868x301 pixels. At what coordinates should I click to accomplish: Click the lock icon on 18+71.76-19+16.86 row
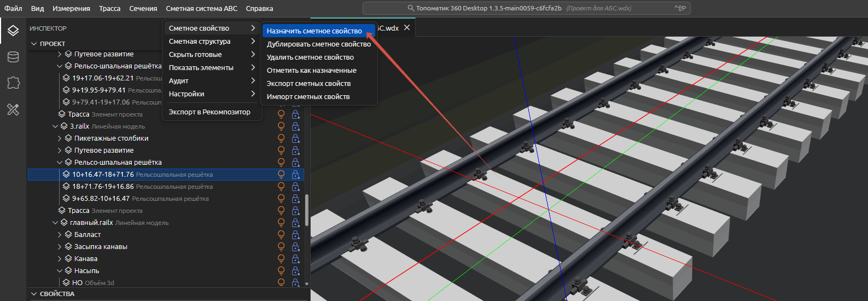(x=295, y=187)
